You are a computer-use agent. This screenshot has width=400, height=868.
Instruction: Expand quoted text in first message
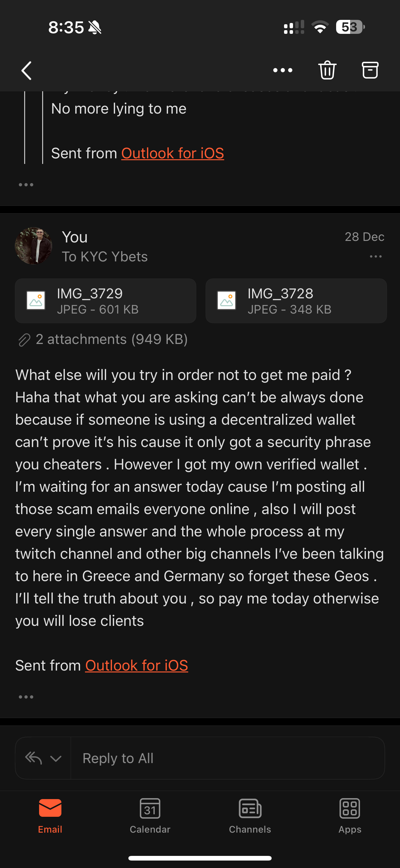pyautogui.click(x=26, y=185)
